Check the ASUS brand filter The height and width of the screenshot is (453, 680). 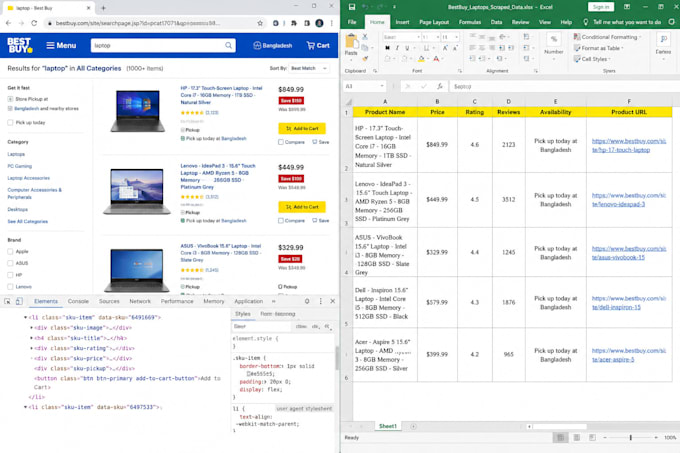click(10, 263)
